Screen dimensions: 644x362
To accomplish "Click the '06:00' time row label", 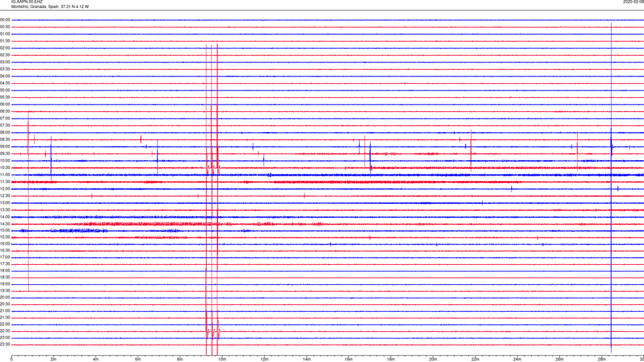I will click(x=5, y=105).
